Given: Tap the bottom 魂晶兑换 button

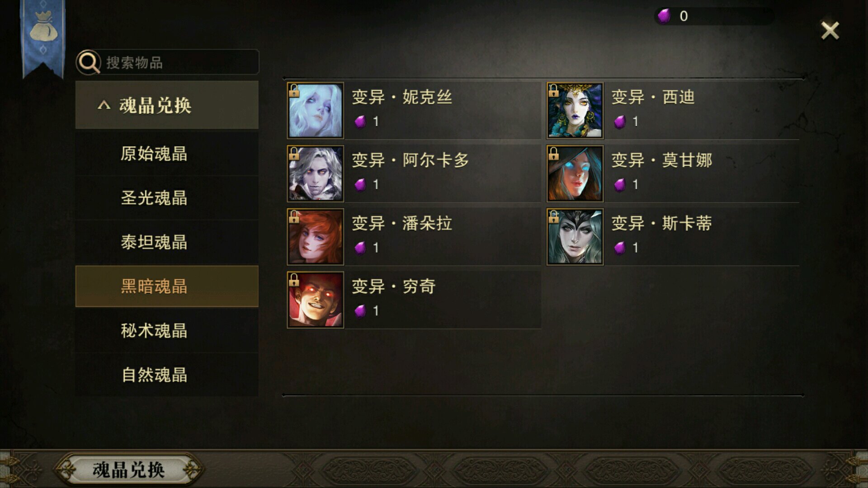Looking at the screenshot, I should [129, 470].
